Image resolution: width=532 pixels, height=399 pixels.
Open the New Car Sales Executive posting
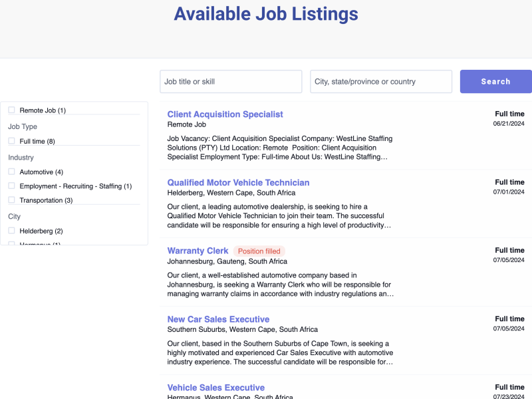pyautogui.click(x=218, y=319)
